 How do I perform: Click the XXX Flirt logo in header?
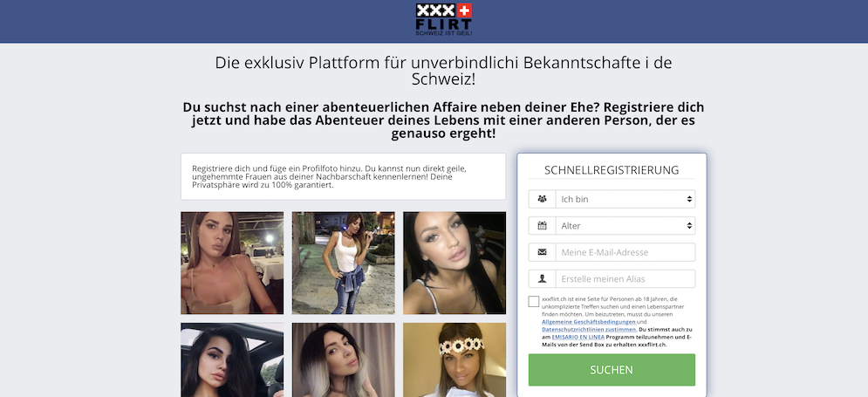click(x=443, y=20)
